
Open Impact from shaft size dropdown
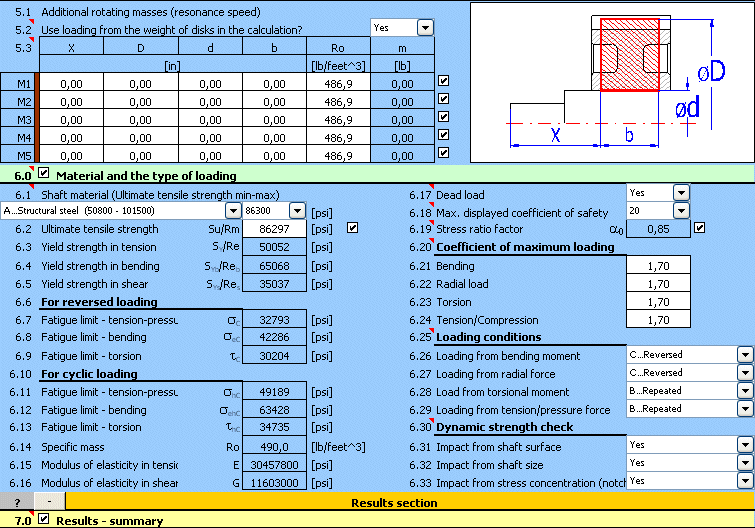(745, 463)
